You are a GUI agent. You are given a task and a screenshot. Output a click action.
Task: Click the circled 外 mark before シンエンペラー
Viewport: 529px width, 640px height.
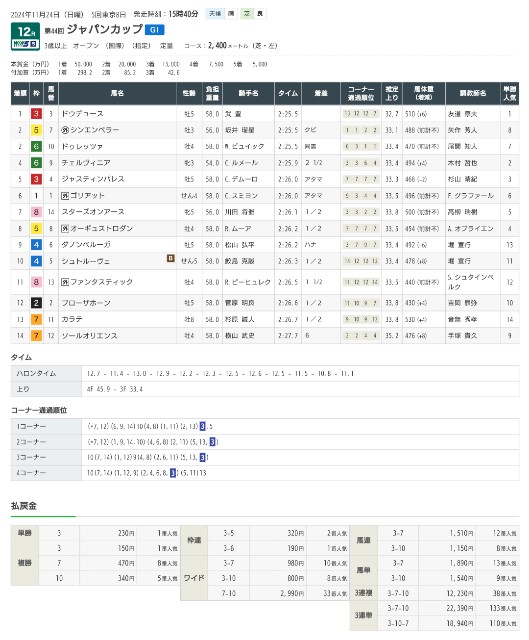(65, 130)
